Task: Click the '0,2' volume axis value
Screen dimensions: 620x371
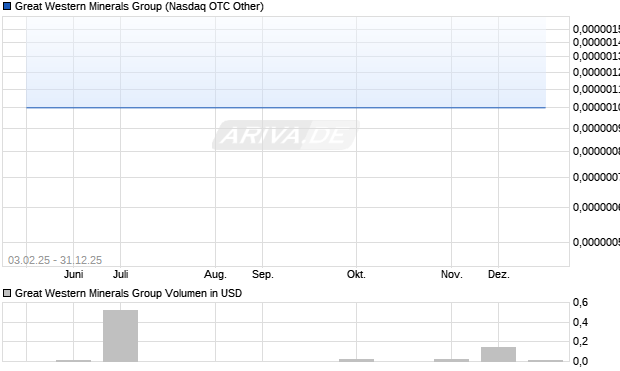Action: click(x=580, y=341)
